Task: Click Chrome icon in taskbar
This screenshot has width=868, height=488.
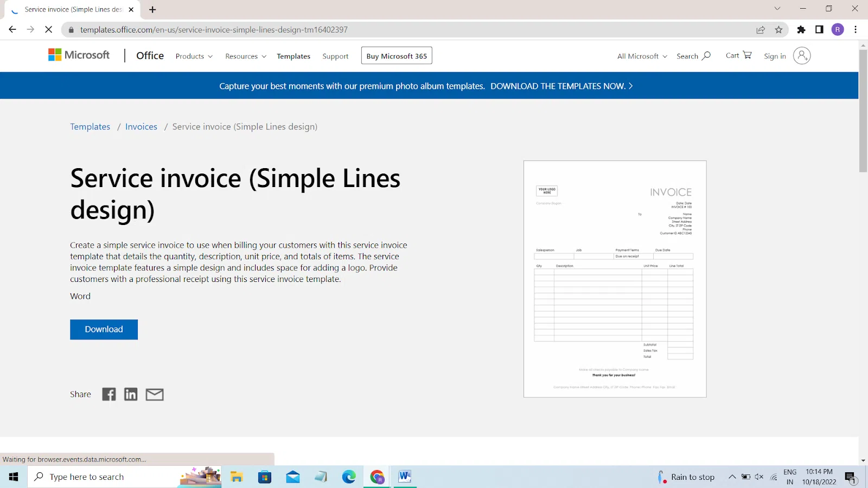Action: click(x=377, y=477)
